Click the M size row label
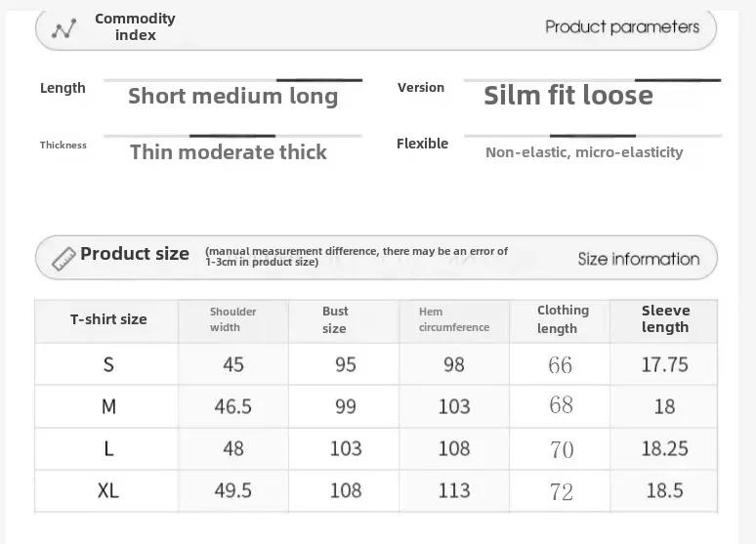756x544 pixels. (x=108, y=406)
